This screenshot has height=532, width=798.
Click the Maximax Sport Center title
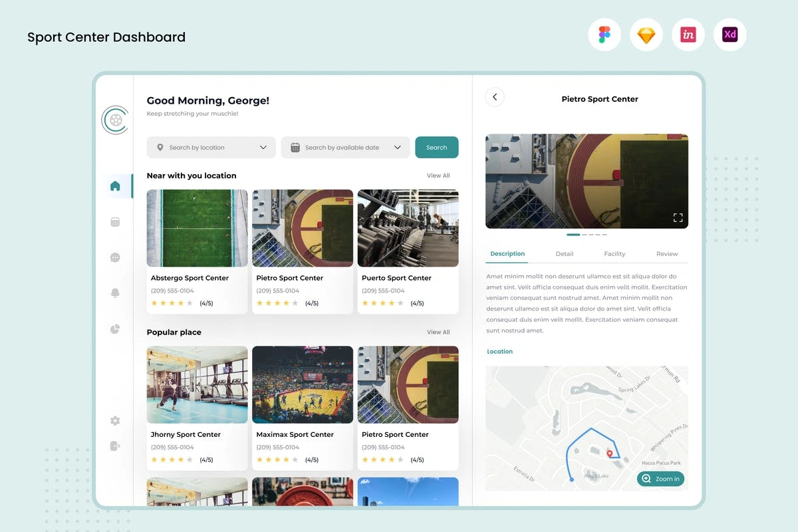point(295,434)
